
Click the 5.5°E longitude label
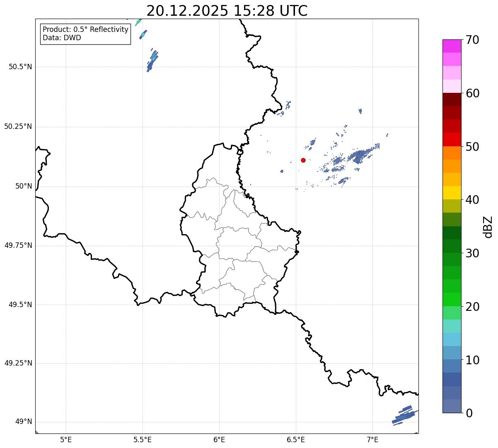click(143, 439)
